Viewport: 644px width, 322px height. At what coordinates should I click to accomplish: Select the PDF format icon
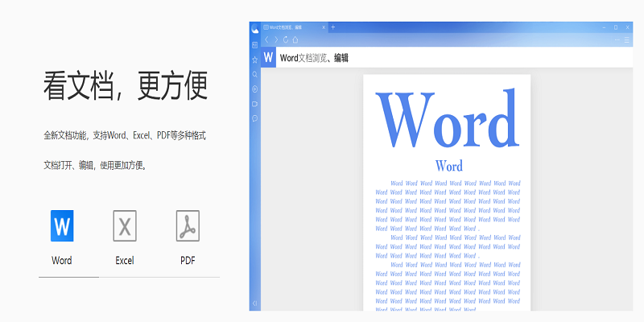(x=188, y=226)
